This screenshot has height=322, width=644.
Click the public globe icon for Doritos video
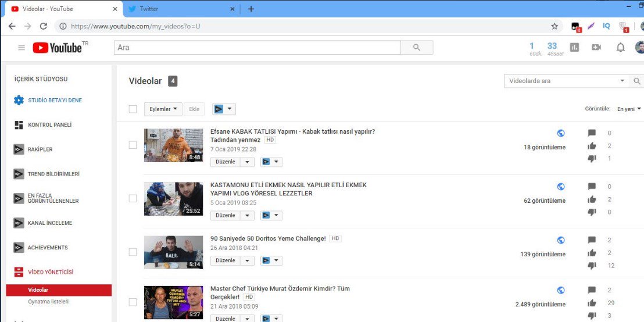(x=561, y=240)
